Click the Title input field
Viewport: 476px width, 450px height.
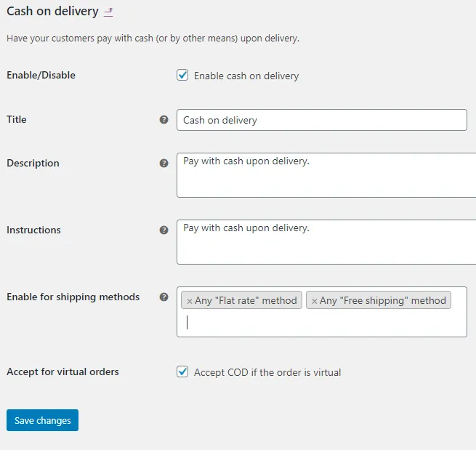[x=322, y=120]
